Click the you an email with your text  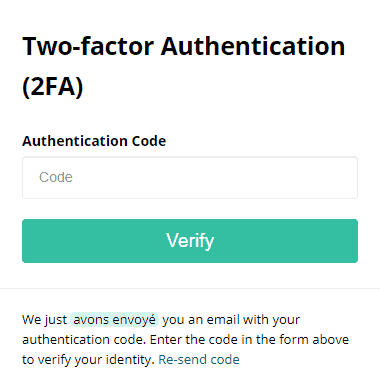231,320
